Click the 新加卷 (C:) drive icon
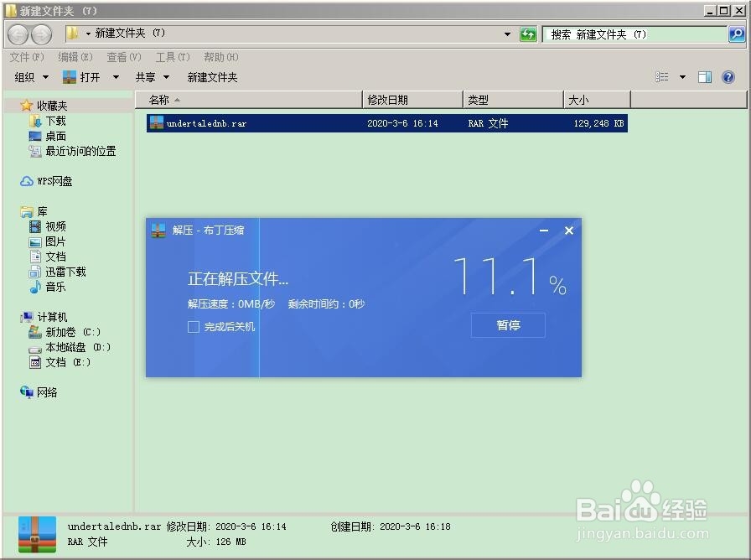This screenshot has height=560, width=751. point(35,331)
